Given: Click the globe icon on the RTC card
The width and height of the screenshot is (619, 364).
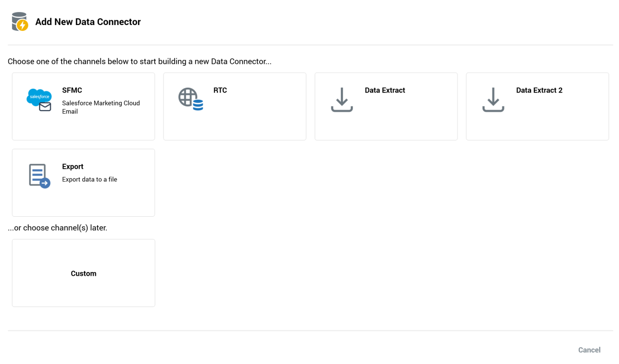Looking at the screenshot, I should pos(187,97).
